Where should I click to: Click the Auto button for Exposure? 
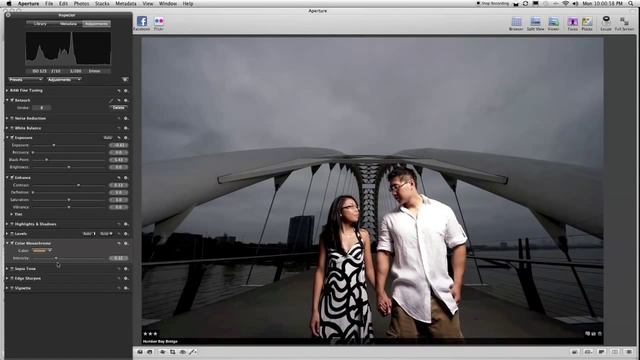click(108, 138)
